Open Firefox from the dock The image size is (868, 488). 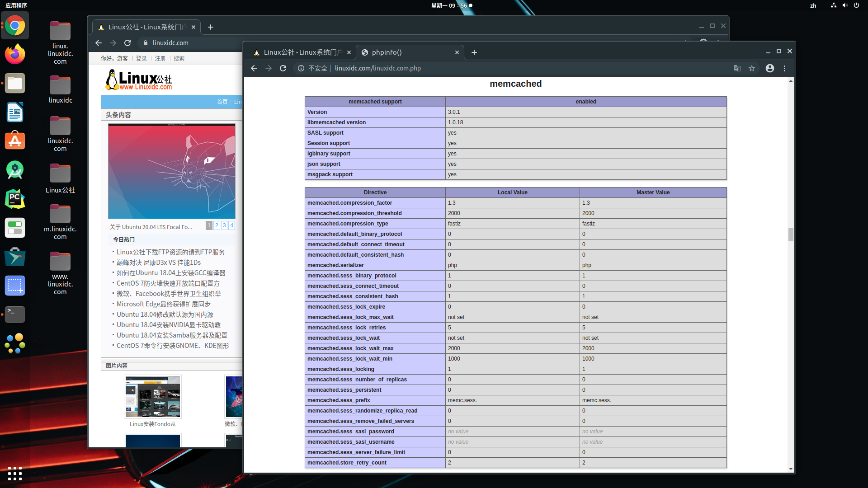15,54
